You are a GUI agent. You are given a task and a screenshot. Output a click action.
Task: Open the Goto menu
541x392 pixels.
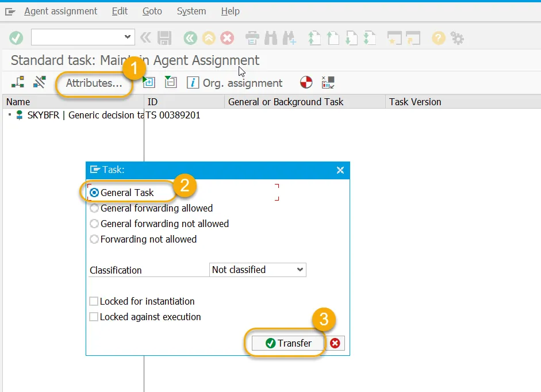point(152,11)
